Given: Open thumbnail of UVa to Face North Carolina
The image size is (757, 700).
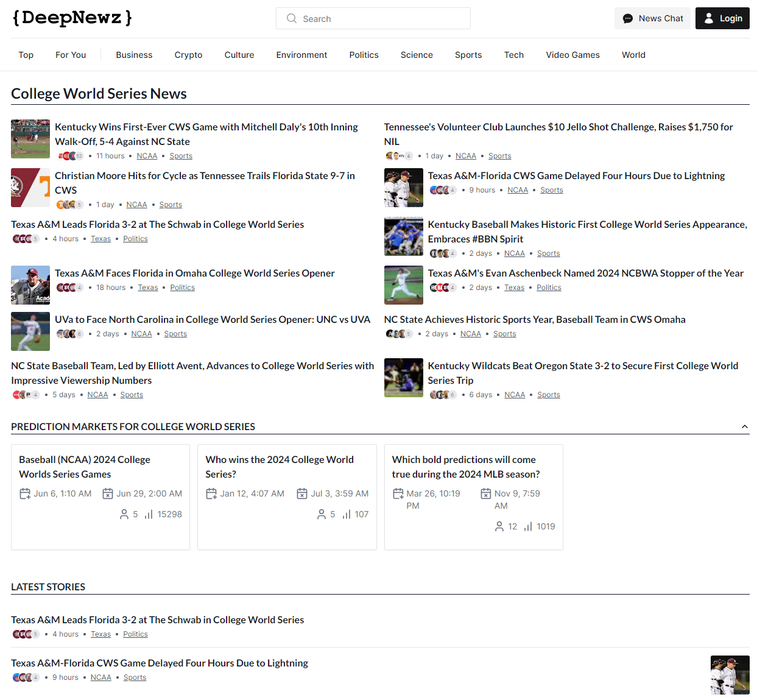Looking at the screenshot, I should (30, 331).
